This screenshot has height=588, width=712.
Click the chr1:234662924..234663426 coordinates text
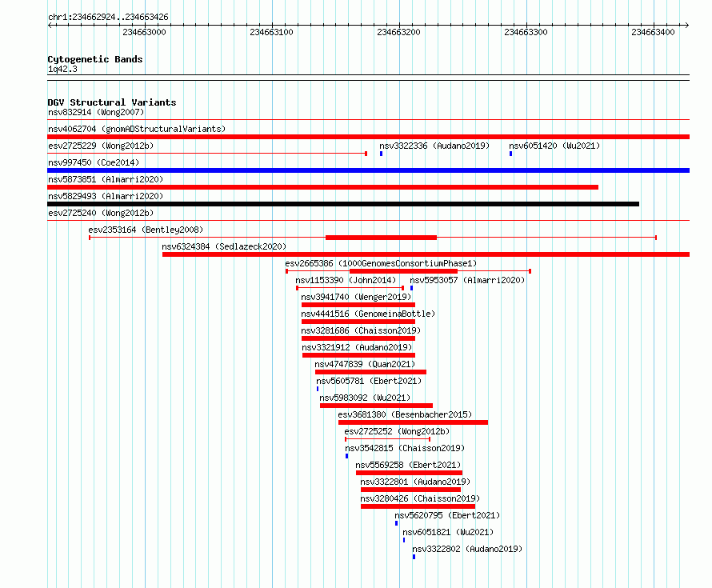[108, 17]
